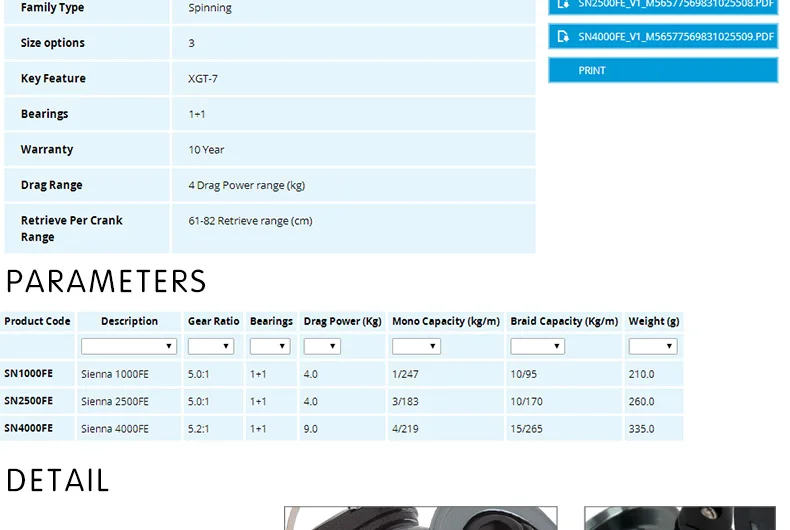The width and height of the screenshot is (790, 530).
Task: Click the Drag Power (Kg) column header
Action: pyautogui.click(x=343, y=321)
